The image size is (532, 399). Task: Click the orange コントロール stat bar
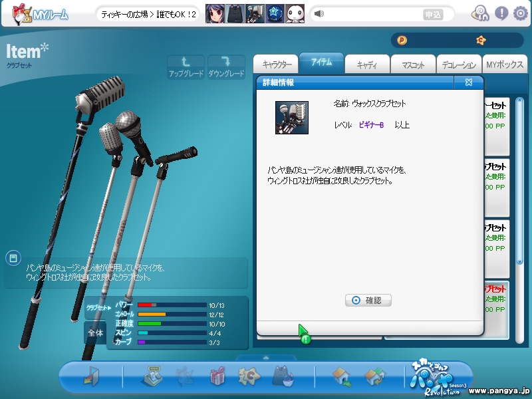pos(172,314)
